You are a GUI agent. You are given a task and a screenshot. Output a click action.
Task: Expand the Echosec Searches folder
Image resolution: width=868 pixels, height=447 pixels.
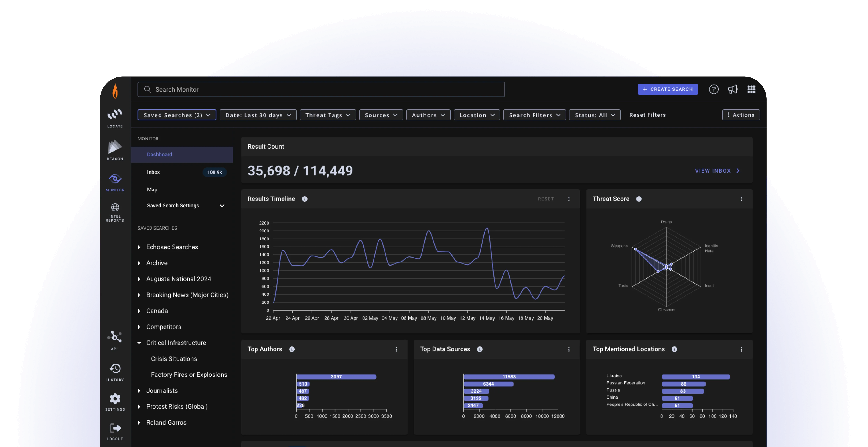139,247
